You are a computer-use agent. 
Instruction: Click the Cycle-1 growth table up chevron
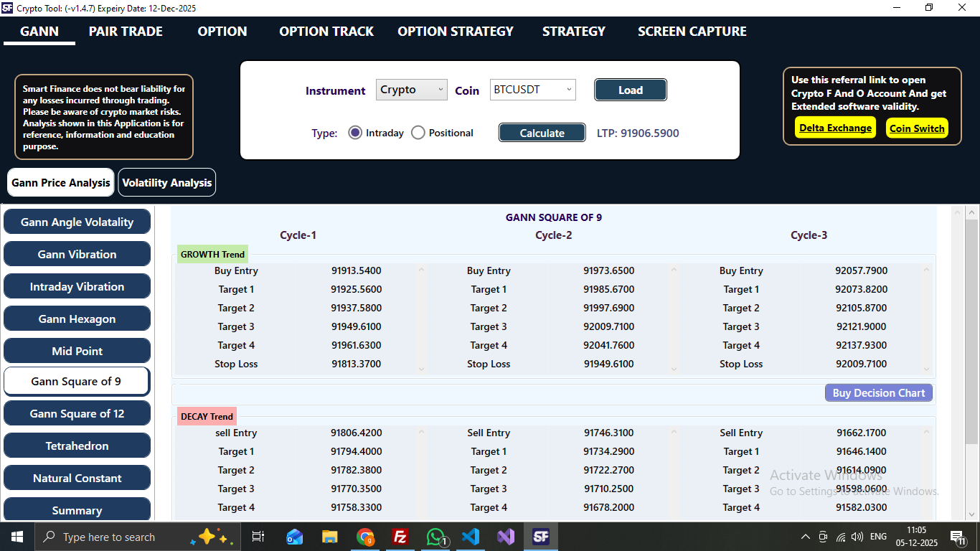(x=421, y=269)
